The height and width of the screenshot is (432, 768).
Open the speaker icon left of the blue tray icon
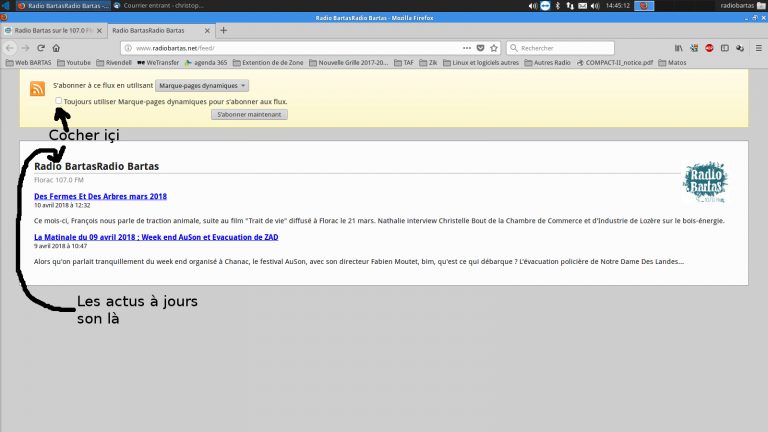click(532, 6)
